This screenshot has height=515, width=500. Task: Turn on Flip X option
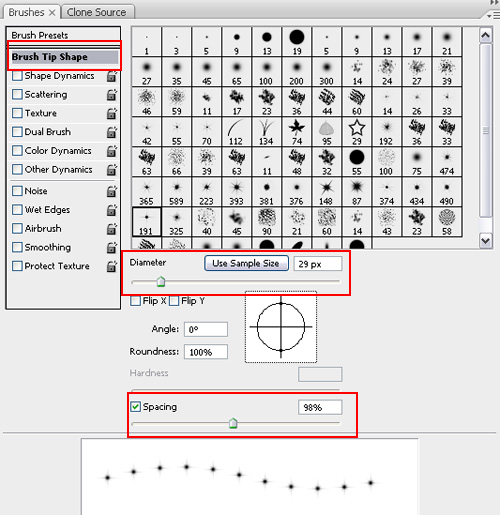click(x=135, y=301)
